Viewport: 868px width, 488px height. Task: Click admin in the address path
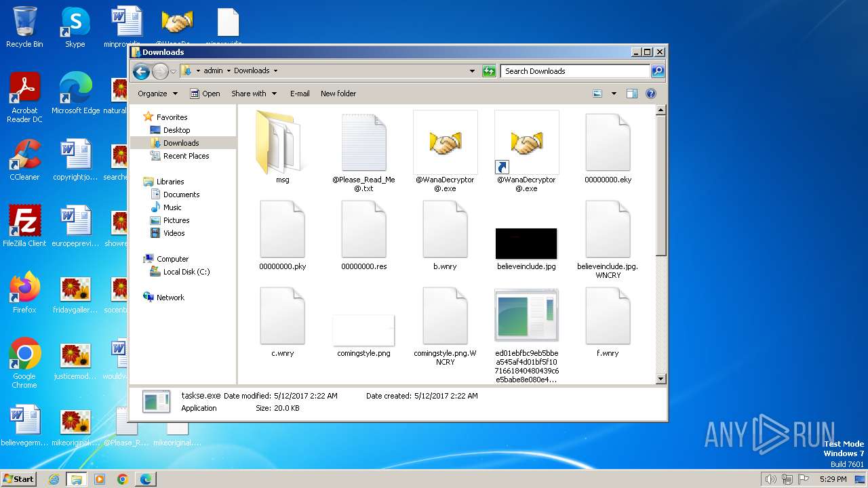point(213,70)
